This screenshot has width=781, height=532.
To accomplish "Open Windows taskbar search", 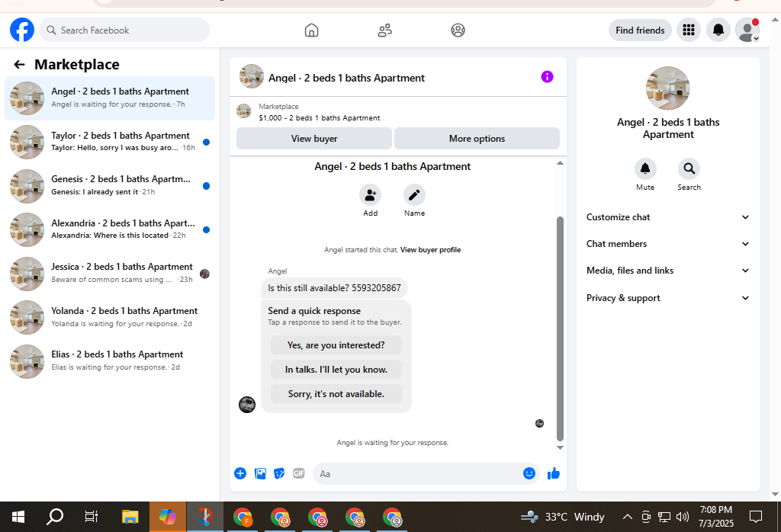I will 55,517.
